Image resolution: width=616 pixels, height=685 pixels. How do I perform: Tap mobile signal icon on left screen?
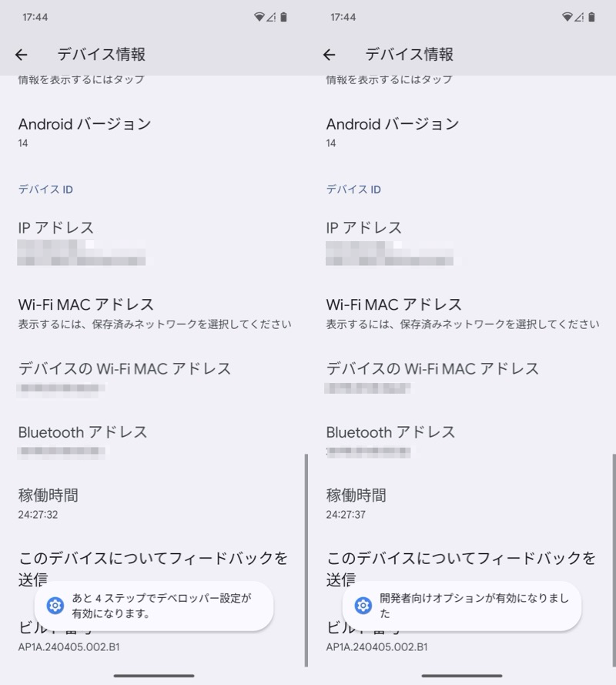tap(271, 17)
